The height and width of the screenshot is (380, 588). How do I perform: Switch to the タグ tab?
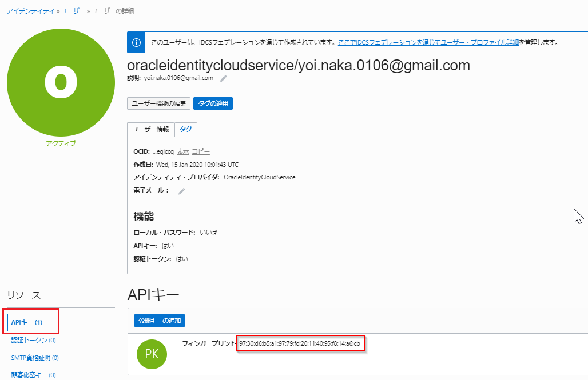pyautogui.click(x=186, y=129)
